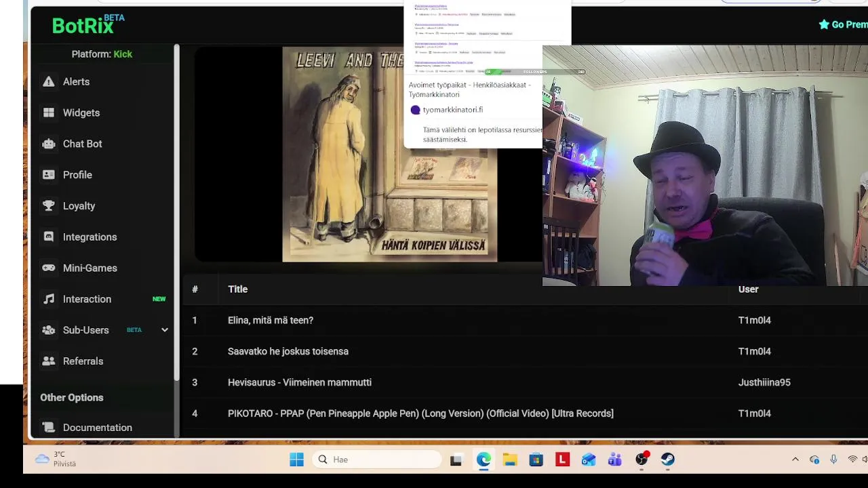Screen dimensions: 868x488
Task: Click the 'Platform: Kick' label
Action: click(102, 54)
